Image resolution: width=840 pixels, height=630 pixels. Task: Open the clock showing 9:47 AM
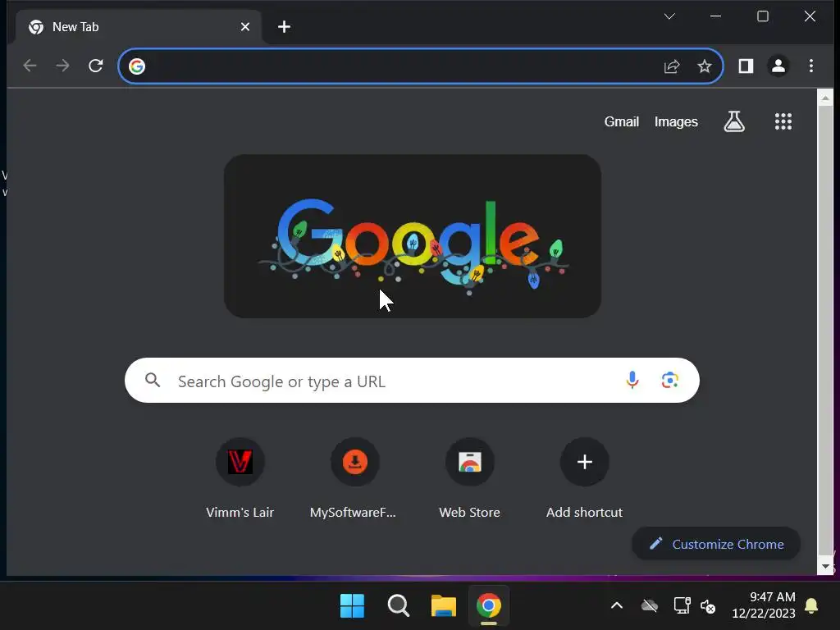[x=764, y=605]
